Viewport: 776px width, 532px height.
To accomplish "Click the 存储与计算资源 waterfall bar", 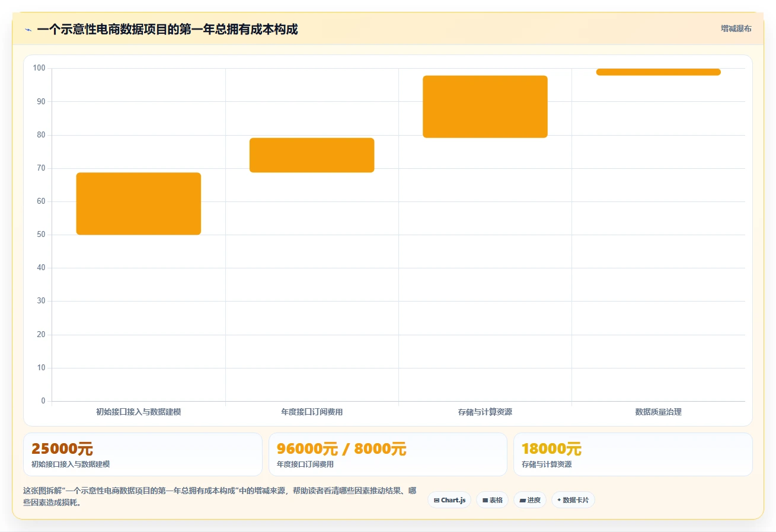I will pos(485,107).
